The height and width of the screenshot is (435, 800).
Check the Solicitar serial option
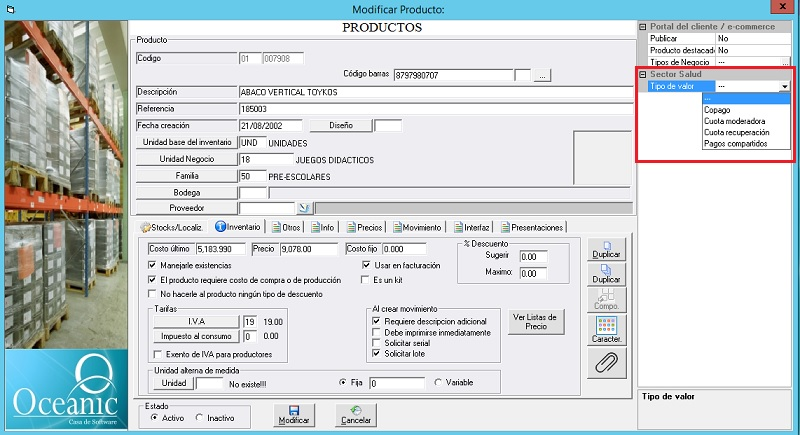377,343
